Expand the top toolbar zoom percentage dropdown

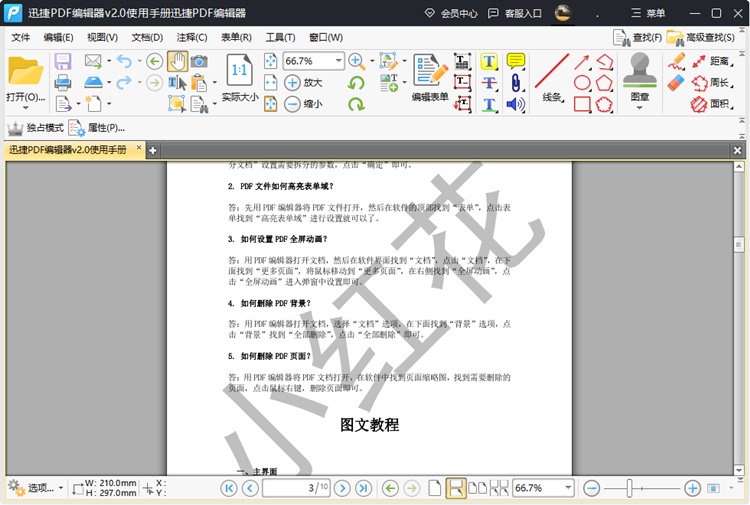pos(338,61)
